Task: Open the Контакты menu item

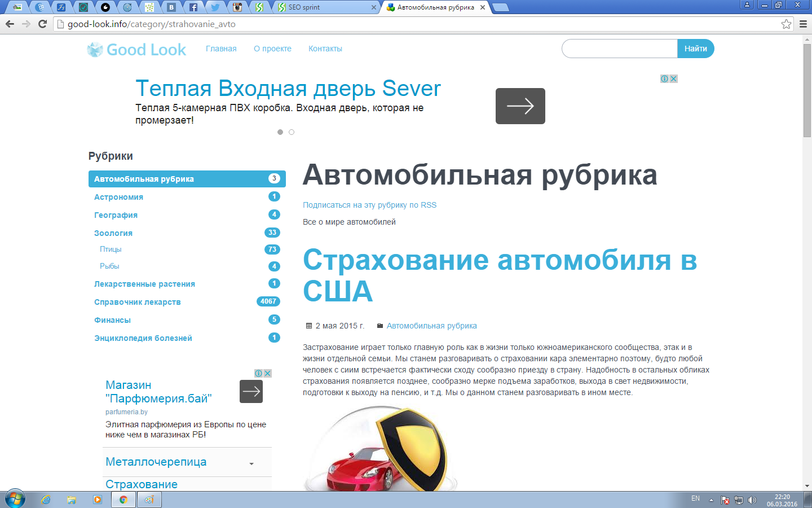Action: point(325,49)
